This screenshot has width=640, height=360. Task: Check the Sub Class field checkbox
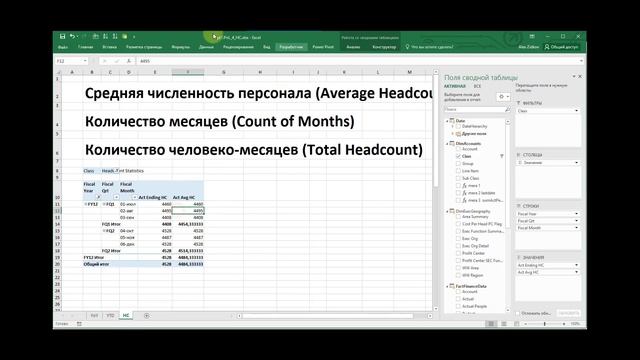(458, 178)
